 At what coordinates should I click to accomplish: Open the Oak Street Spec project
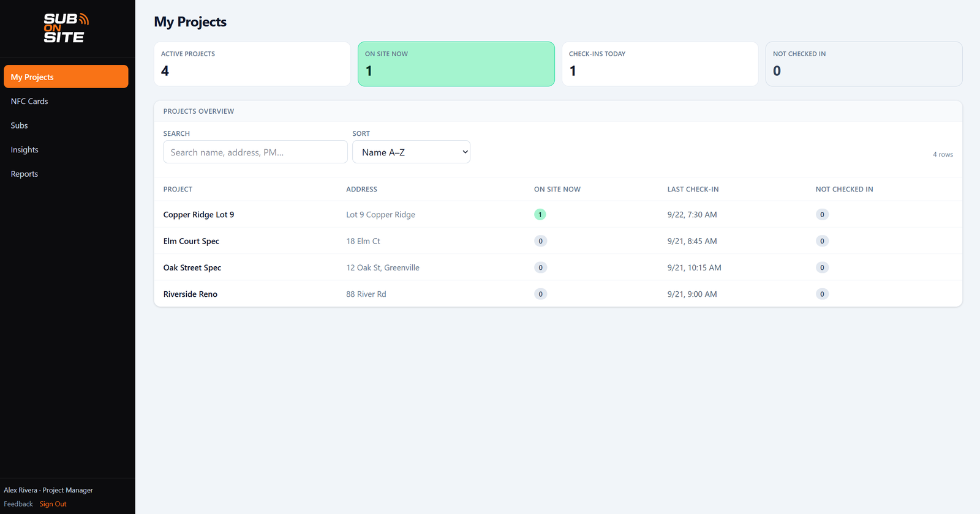point(192,267)
